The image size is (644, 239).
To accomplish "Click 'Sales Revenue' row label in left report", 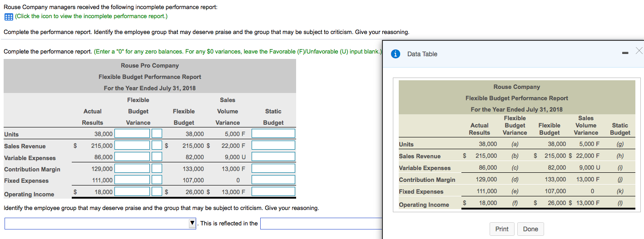I will [25, 146].
